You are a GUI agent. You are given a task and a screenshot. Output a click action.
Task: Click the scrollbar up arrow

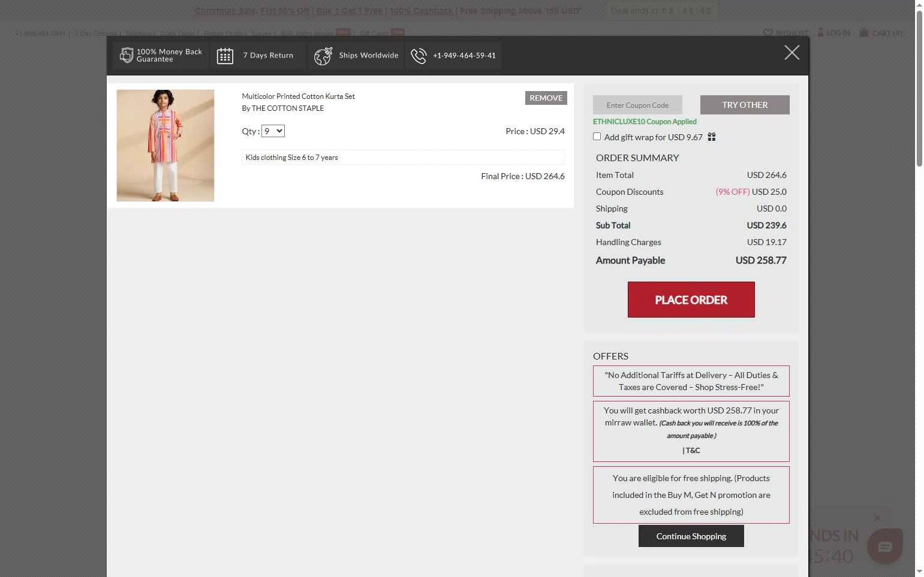click(x=919, y=5)
